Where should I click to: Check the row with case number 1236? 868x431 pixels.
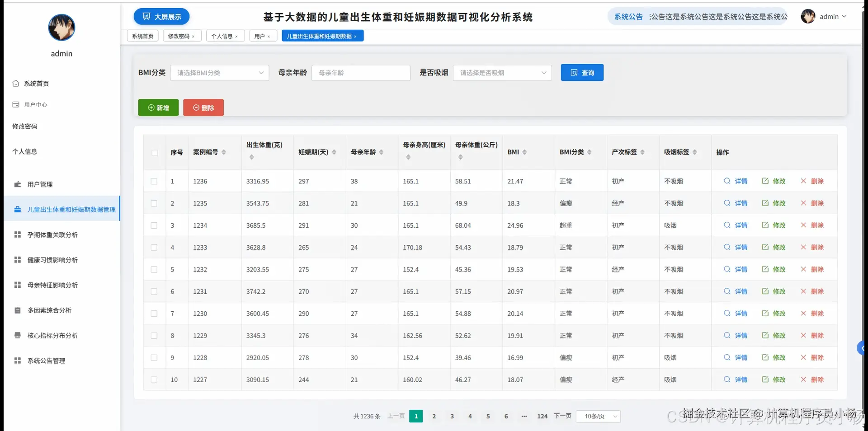point(154,181)
